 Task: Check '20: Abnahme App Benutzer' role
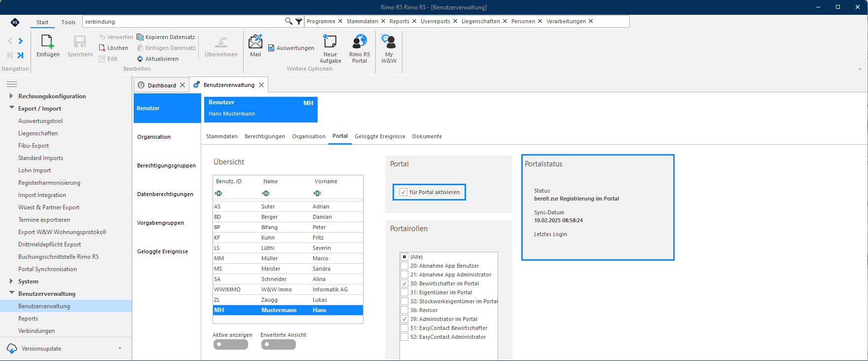click(404, 266)
